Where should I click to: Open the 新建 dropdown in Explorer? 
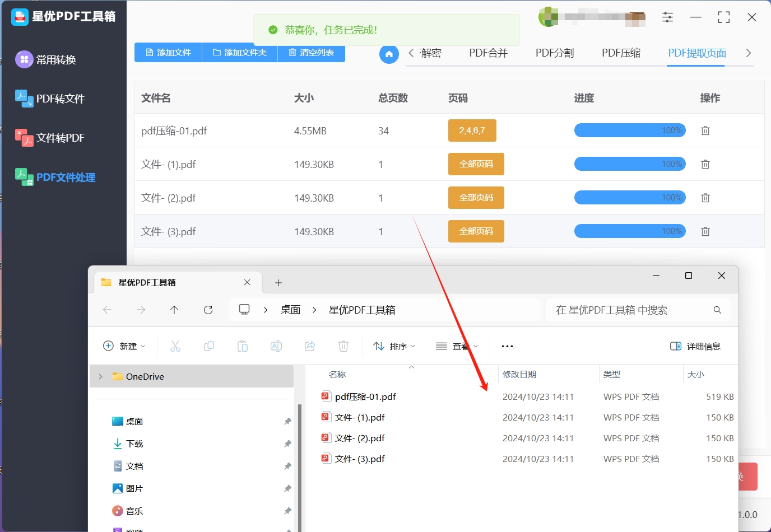point(124,346)
